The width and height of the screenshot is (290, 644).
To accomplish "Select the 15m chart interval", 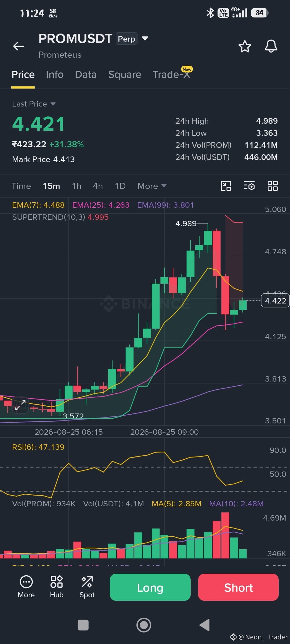I will (52, 186).
